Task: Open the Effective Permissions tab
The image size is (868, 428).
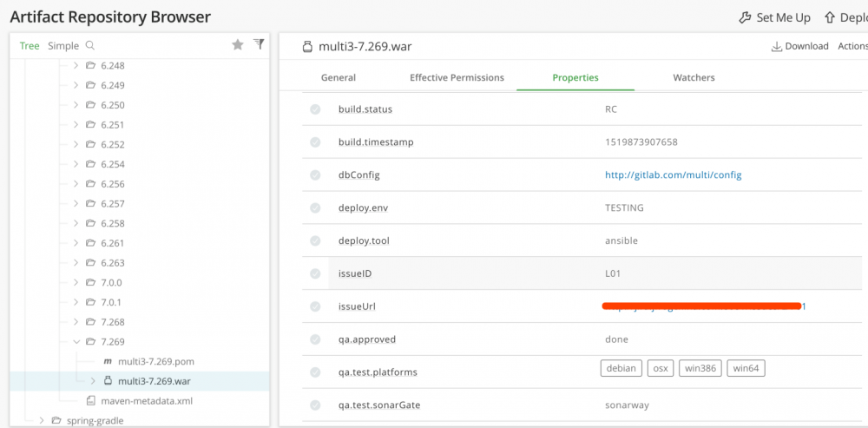Action: point(457,77)
